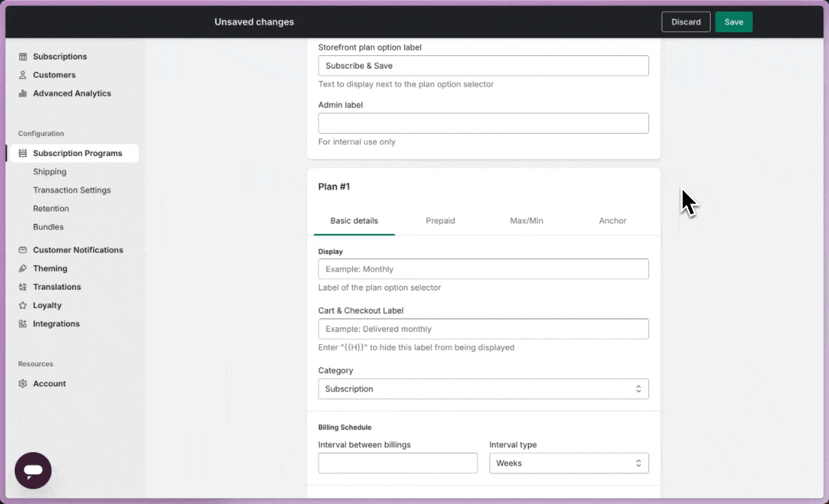Viewport: 829px width, 504px height.
Task: Click the Translations icon in the sidebar
Action: pyautogui.click(x=22, y=287)
